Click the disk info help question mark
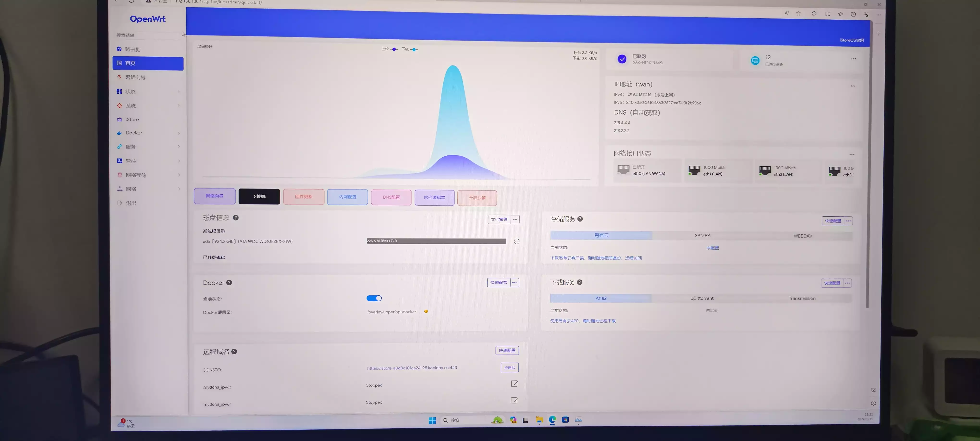 (x=235, y=218)
